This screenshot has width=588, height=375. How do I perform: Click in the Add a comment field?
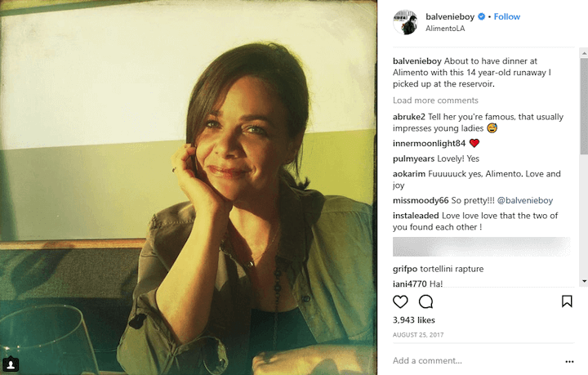pyautogui.click(x=476, y=361)
